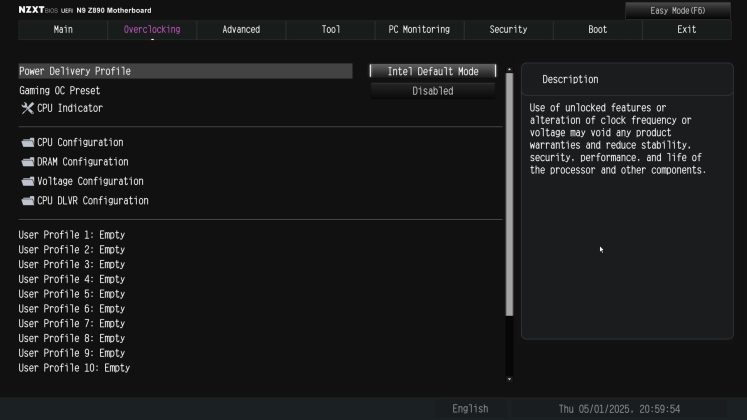The image size is (747, 420).
Task: Click the Exit tab
Action: pos(686,30)
